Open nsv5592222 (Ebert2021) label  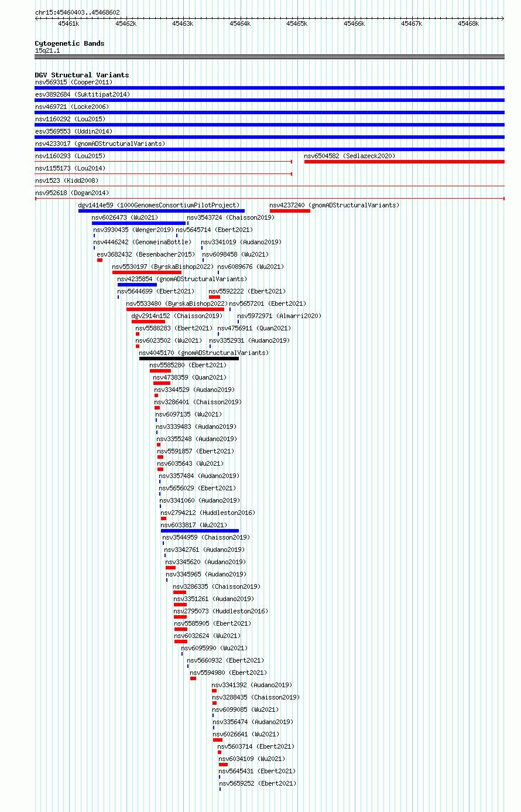(248, 292)
